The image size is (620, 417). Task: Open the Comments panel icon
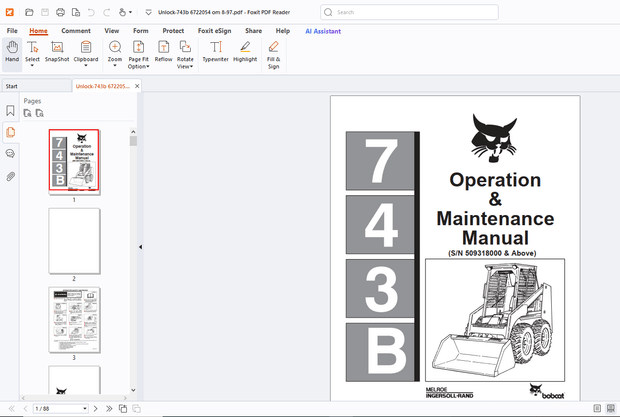pyautogui.click(x=10, y=153)
